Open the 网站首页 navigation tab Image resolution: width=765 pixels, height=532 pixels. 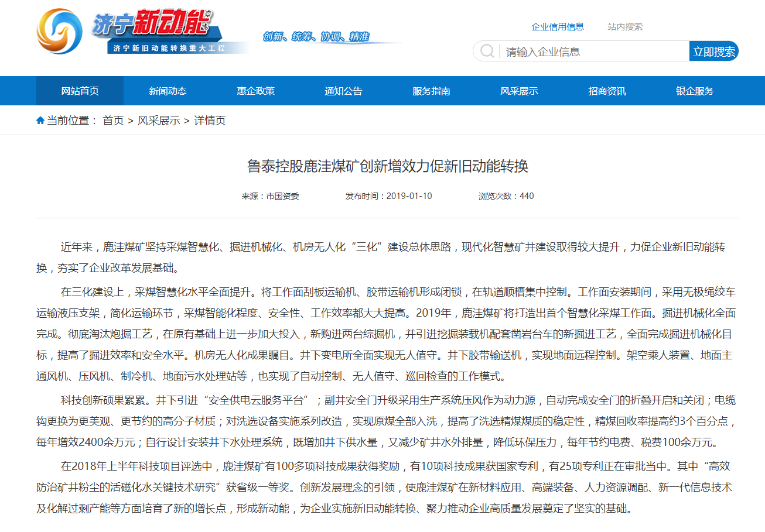click(x=79, y=91)
